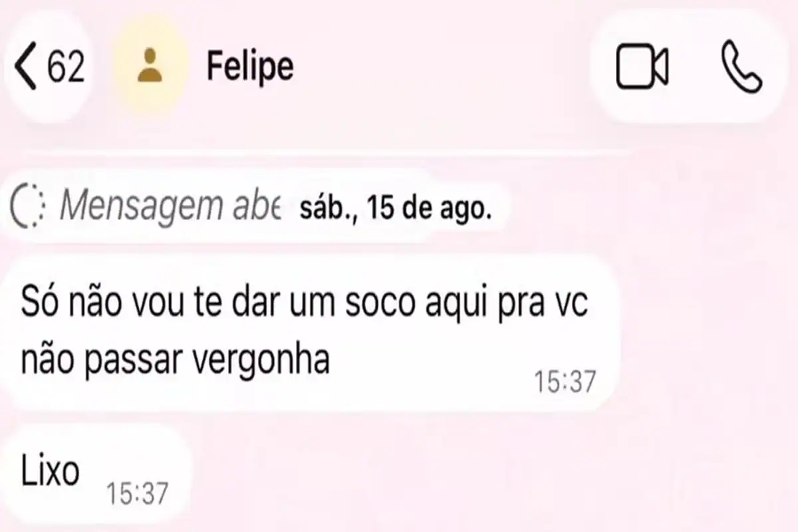
Task: Select the "Lixo" message text
Action: (51, 471)
